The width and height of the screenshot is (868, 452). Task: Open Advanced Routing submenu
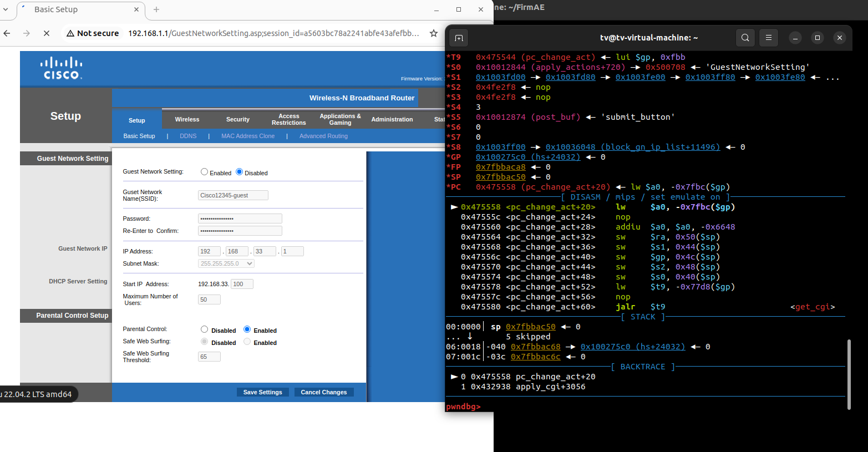[x=323, y=136]
